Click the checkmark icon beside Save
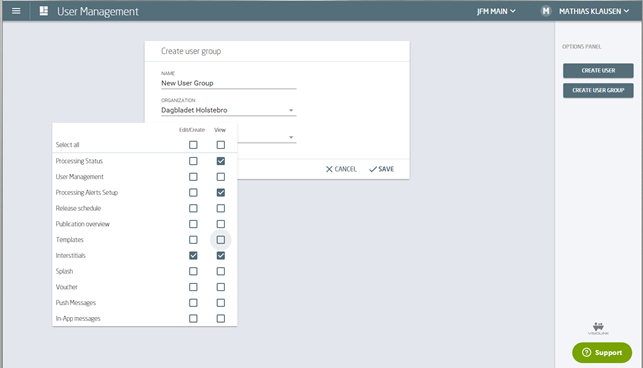 coord(373,169)
